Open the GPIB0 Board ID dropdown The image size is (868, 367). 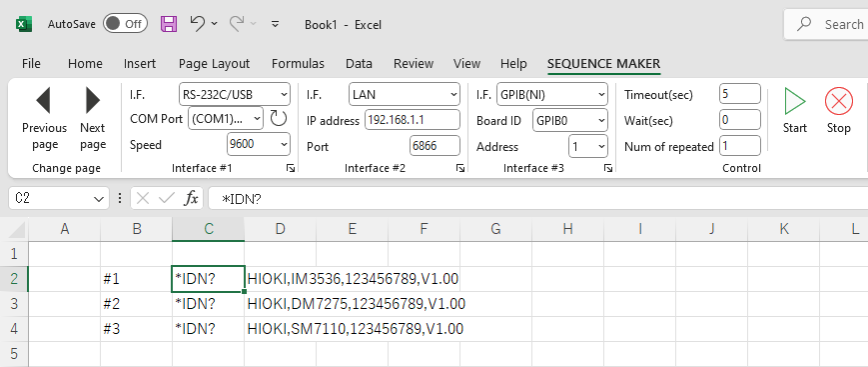[570, 120]
